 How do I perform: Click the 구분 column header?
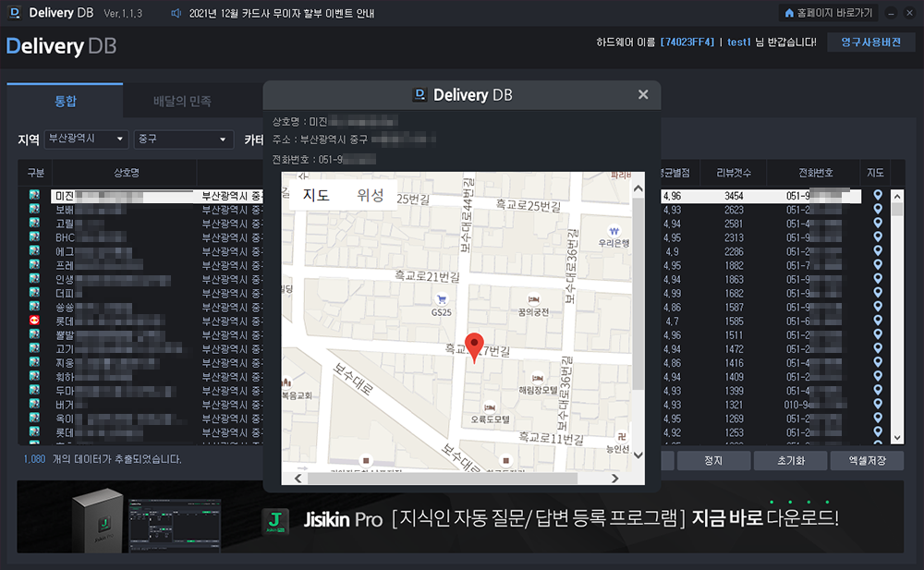pos(35,173)
